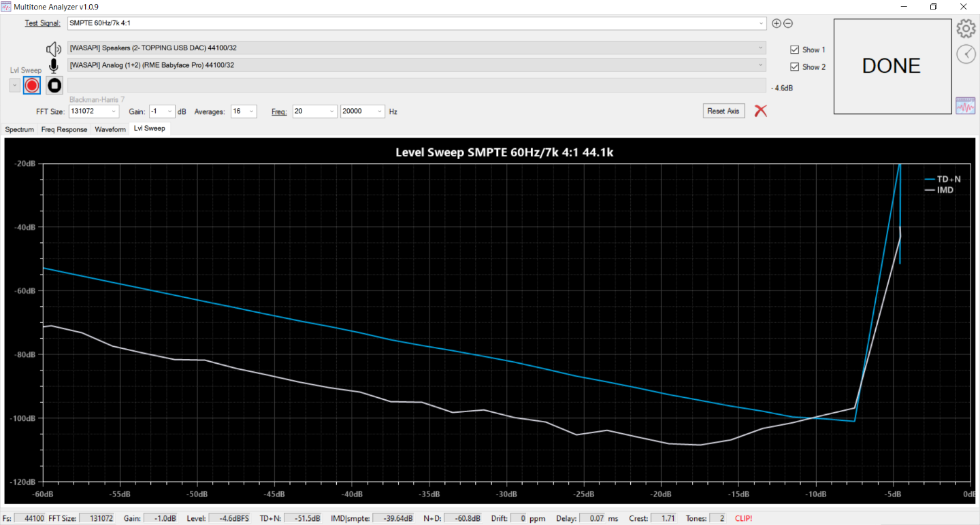Click the speaker output device icon

(x=54, y=49)
